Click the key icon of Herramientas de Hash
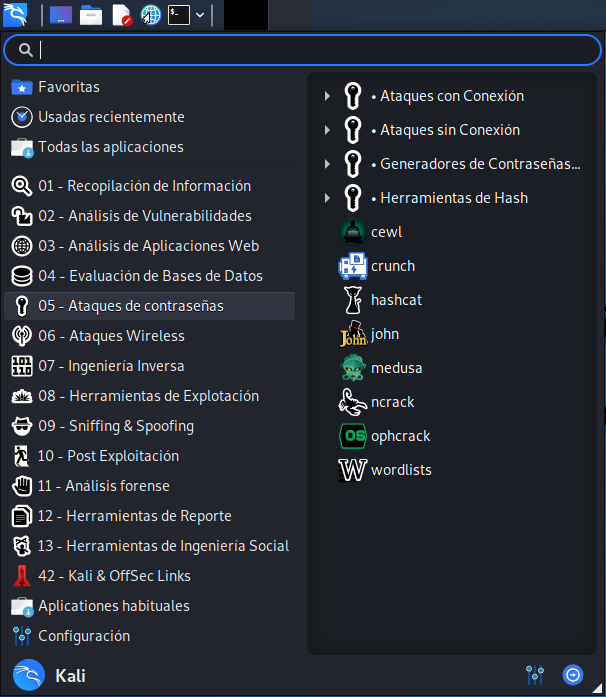606x697 pixels. [x=353, y=198]
